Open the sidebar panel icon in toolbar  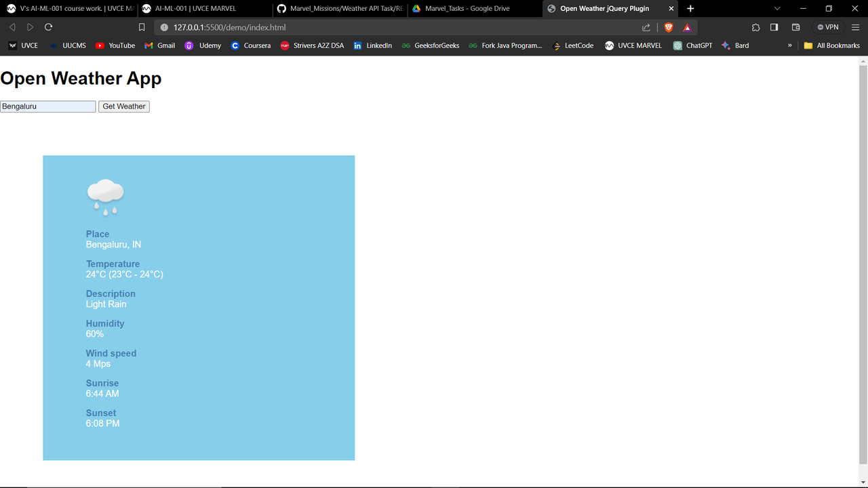pyautogui.click(x=774, y=27)
